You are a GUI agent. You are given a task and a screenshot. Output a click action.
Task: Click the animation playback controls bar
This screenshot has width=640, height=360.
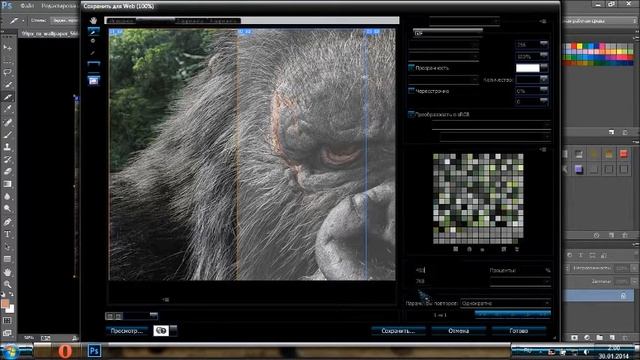[x=513, y=314]
